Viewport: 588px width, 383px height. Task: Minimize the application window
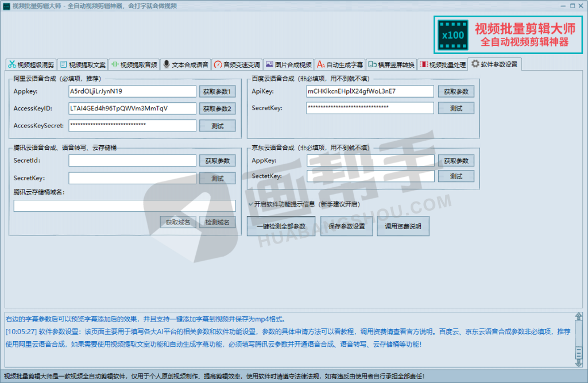point(563,6)
